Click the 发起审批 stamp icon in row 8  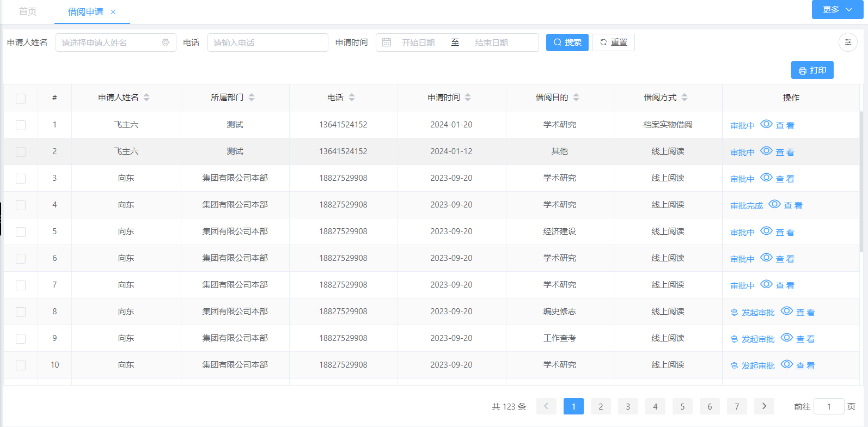(x=734, y=313)
